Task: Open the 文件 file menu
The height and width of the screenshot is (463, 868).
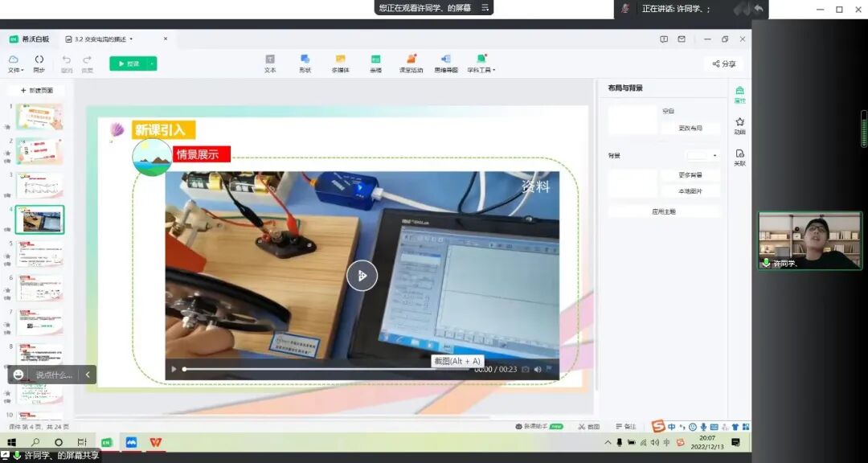Action: 15,64
